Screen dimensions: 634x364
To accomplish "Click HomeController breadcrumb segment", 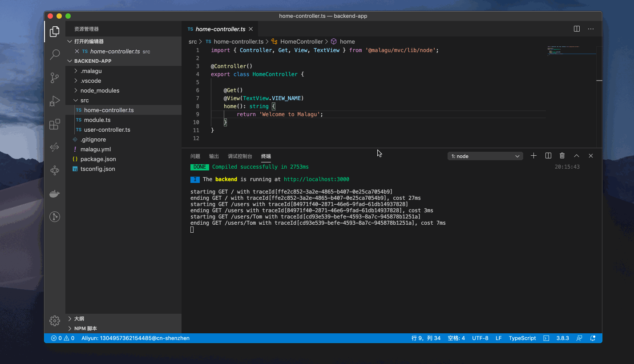I will [x=297, y=41].
